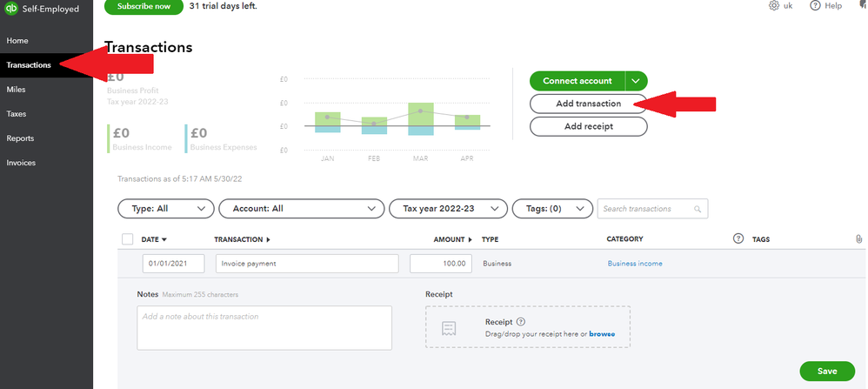Image resolution: width=868 pixels, height=389 pixels.
Task: Expand the Connect account arrow menu
Action: click(636, 81)
